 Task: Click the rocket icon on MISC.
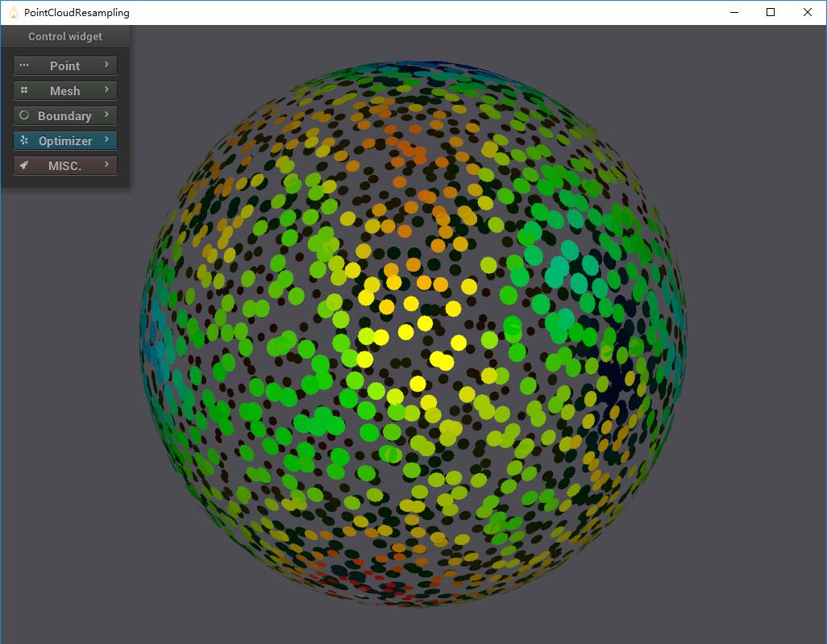pos(24,165)
